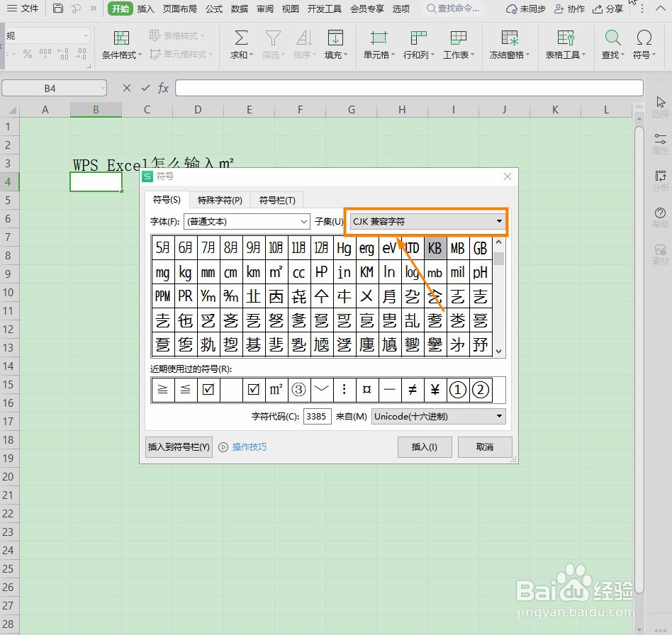Open the 单元格 cell tool
This screenshot has width=672, height=635.
tap(379, 45)
